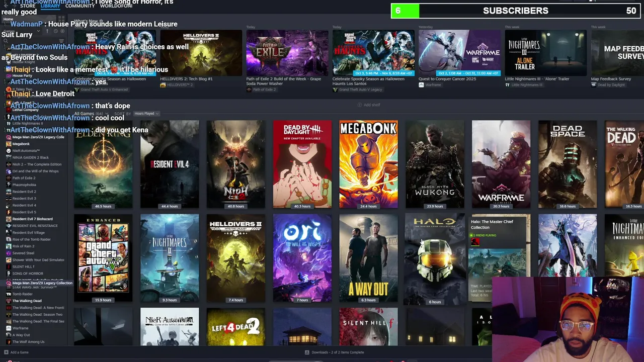The image size is (644, 362).
Task: Open Grand Theft Auto V Legacy tag under news
Action: [357, 89]
